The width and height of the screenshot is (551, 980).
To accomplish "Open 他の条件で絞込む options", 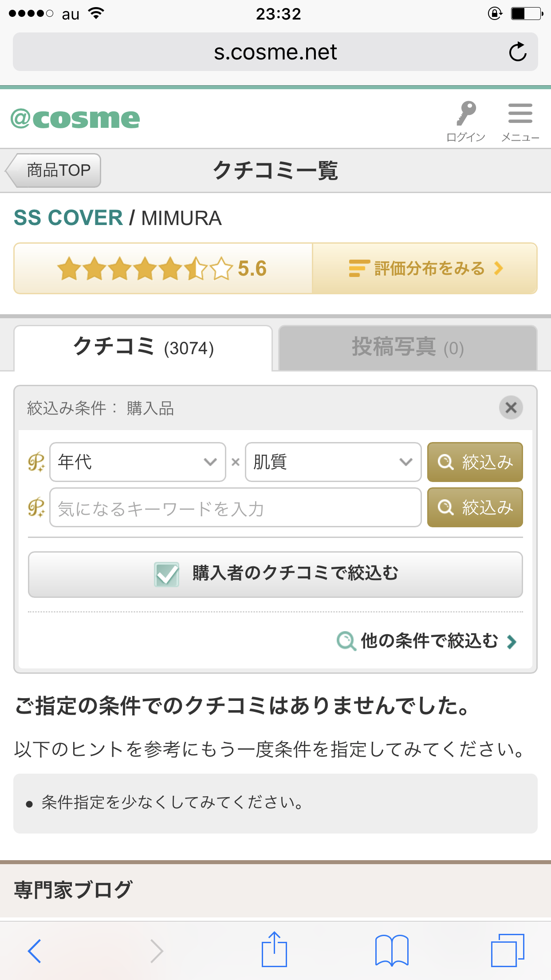I will (427, 641).
